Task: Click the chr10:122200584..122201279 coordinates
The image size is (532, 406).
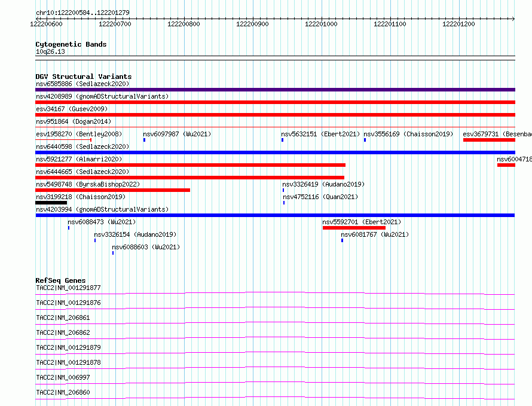Action: [82, 13]
